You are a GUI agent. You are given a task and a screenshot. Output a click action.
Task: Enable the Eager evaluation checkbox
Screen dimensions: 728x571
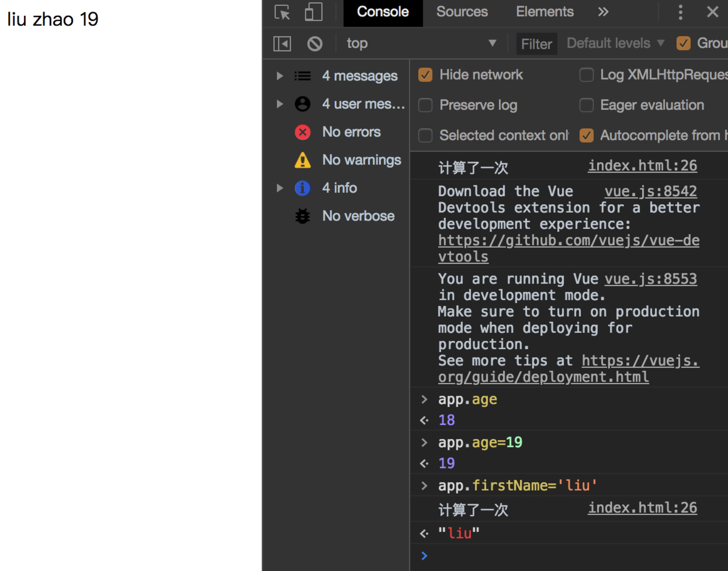click(586, 105)
